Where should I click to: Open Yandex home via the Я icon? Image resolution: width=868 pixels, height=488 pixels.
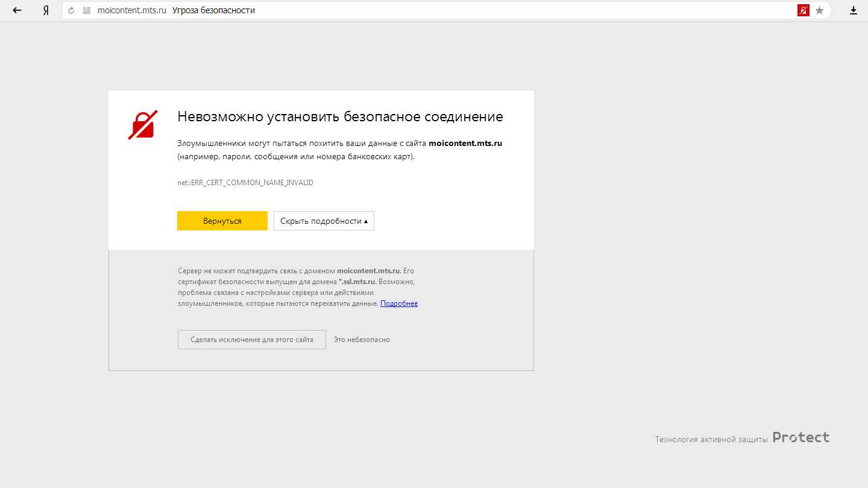tap(46, 10)
